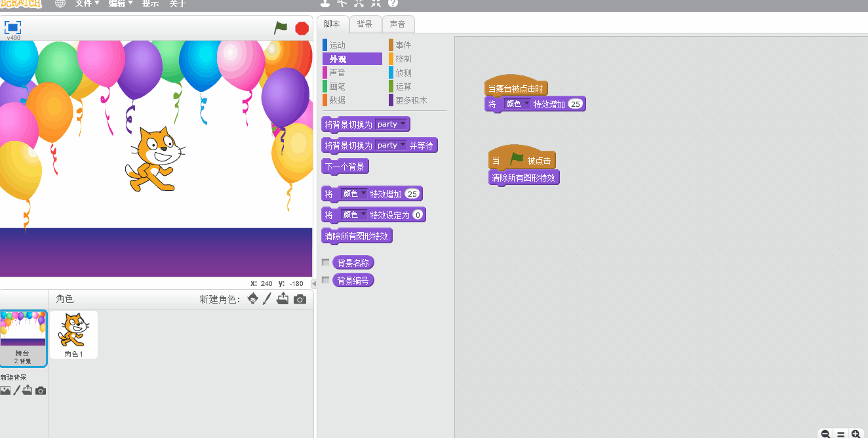Viewport: 868px width, 438px height.
Task: Upload new sprite from file
Action: [283, 299]
